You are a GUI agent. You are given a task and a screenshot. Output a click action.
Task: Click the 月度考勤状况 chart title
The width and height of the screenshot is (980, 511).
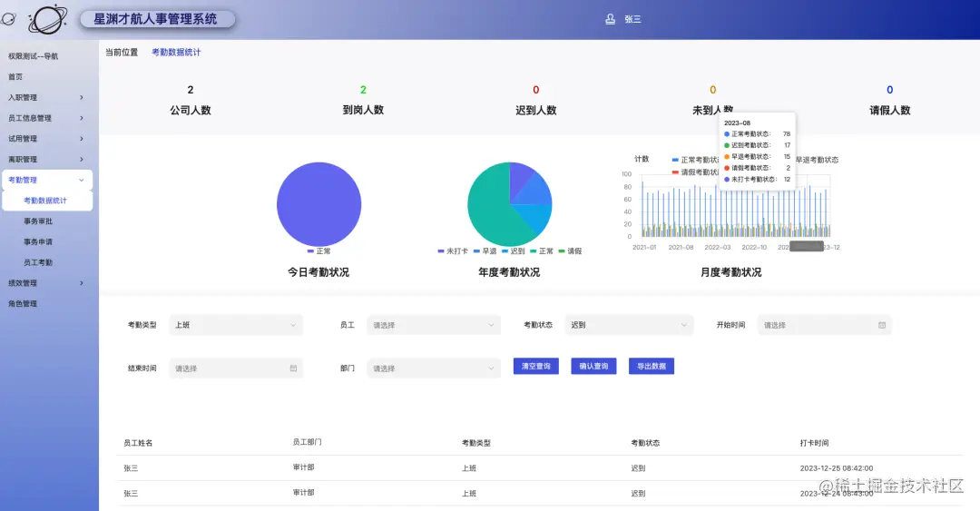point(731,272)
